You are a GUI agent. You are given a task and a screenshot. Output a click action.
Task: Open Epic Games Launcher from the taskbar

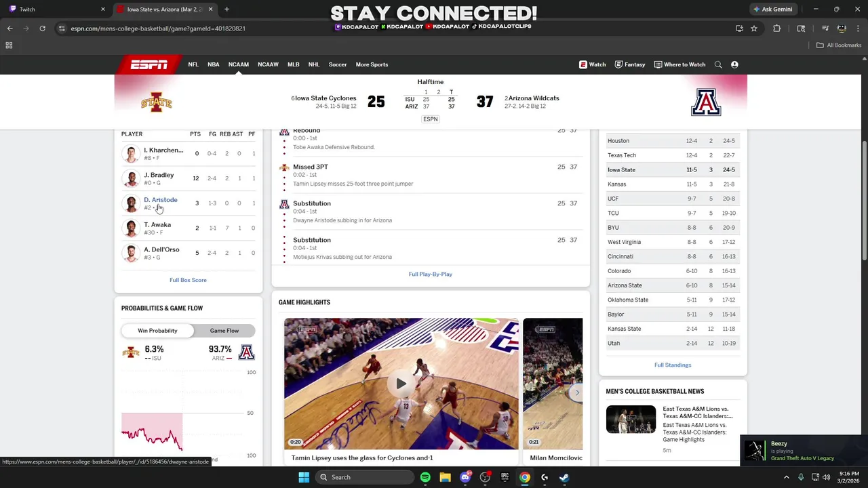click(x=505, y=477)
